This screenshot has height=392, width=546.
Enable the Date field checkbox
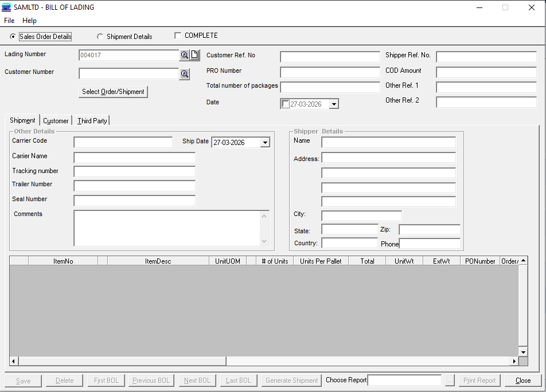pyautogui.click(x=286, y=104)
